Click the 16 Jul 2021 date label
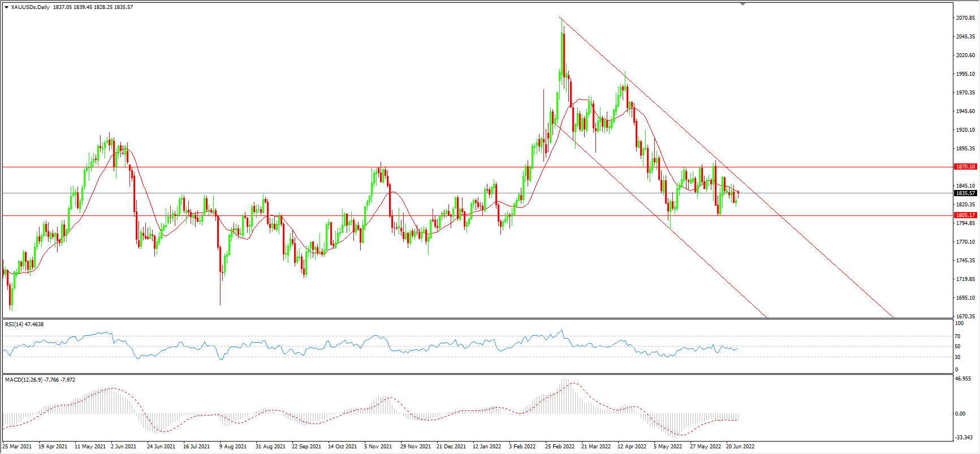 click(x=196, y=447)
